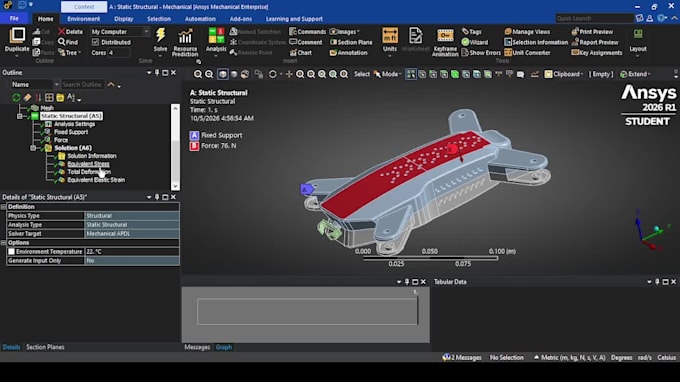Open the Name filter dropdown in Outline
The height and width of the screenshot is (382, 680).
56,85
